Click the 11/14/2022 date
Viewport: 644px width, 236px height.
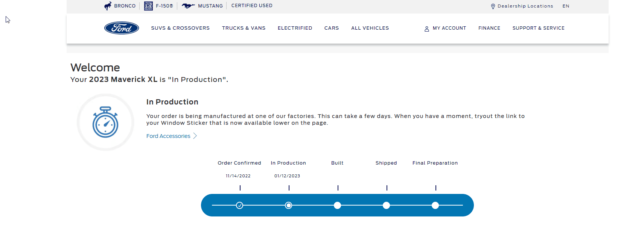pyautogui.click(x=238, y=176)
